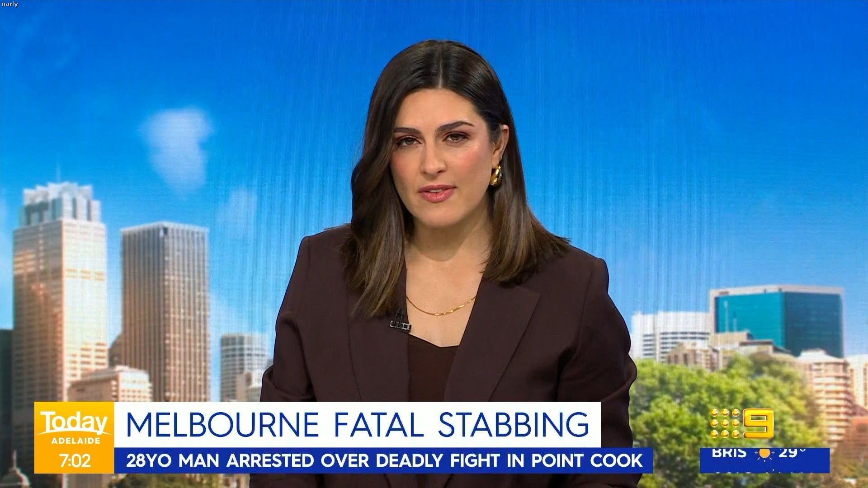The width and height of the screenshot is (868, 488).
Task: Click the 28YO MAN ARRESTED subheadline strip
Action: [383, 460]
